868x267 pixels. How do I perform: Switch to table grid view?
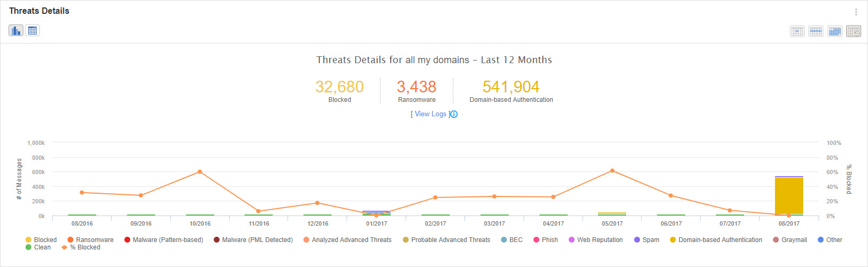tap(32, 31)
